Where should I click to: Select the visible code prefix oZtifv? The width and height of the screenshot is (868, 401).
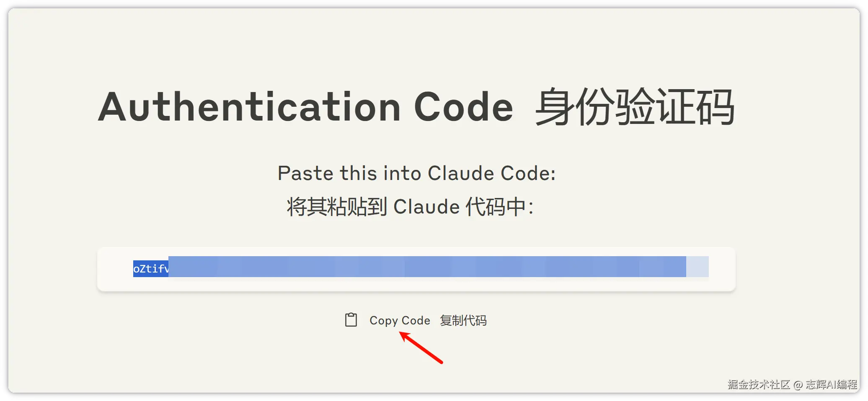pyautogui.click(x=151, y=268)
